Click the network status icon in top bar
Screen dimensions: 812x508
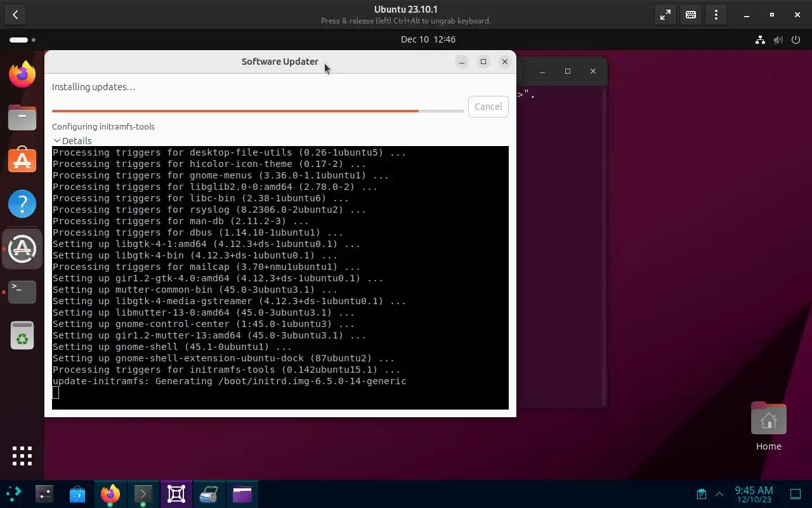point(760,39)
